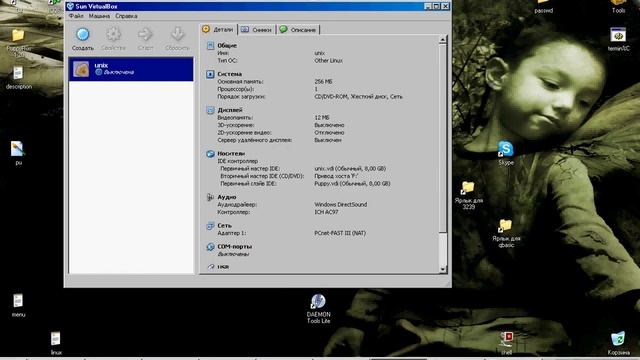Open the Аудио settings link

coord(227,197)
